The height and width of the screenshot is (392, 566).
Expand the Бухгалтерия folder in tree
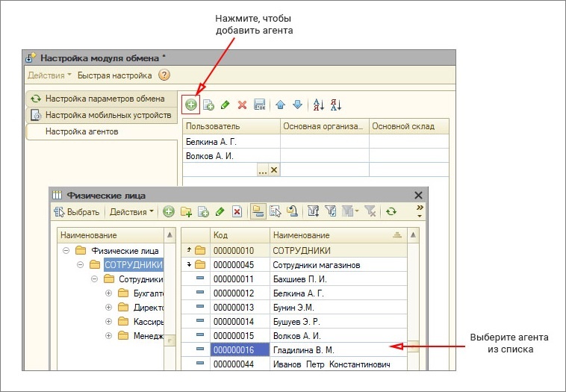coord(108,293)
